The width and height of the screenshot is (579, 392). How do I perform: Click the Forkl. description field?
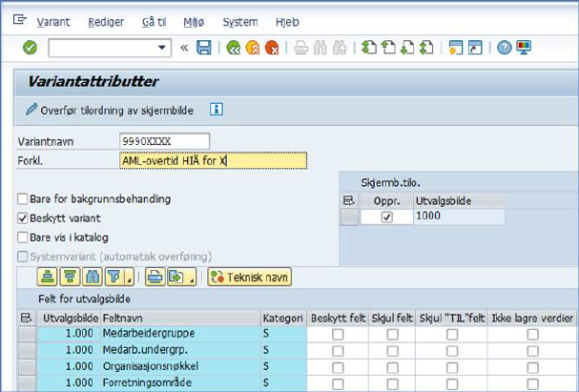click(213, 160)
